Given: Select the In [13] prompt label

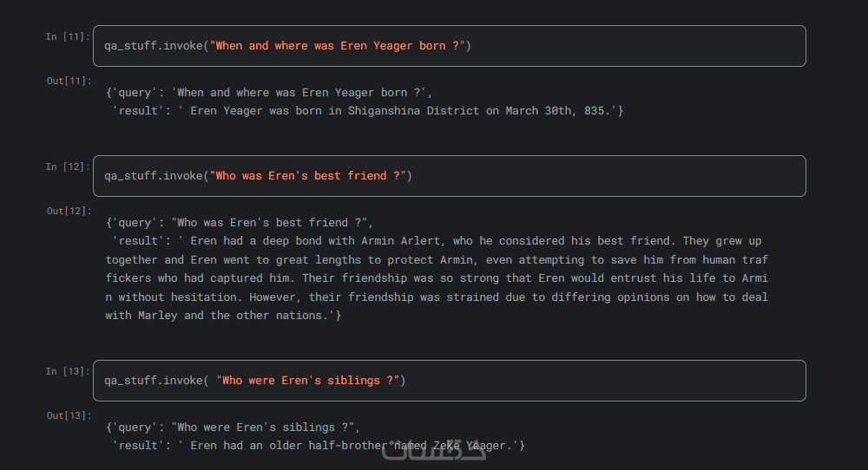Looking at the screenshot, I should tap(68, 371).
